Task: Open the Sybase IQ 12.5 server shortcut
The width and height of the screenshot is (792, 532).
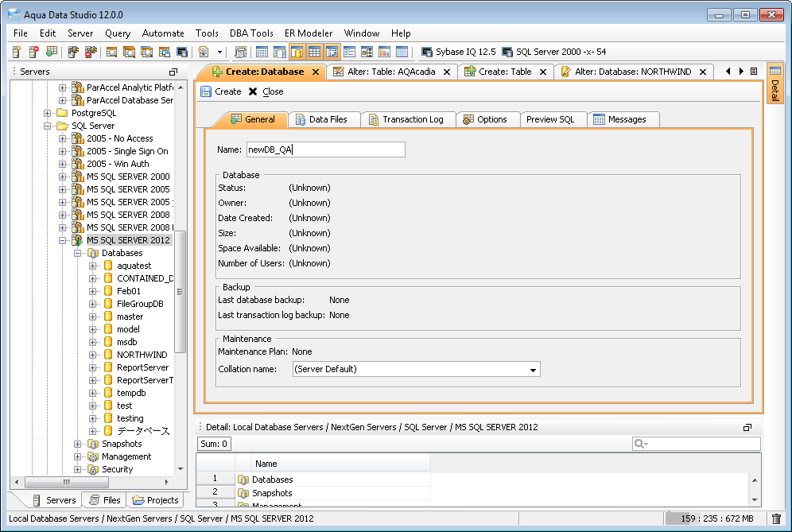Action: click(458, 52)
